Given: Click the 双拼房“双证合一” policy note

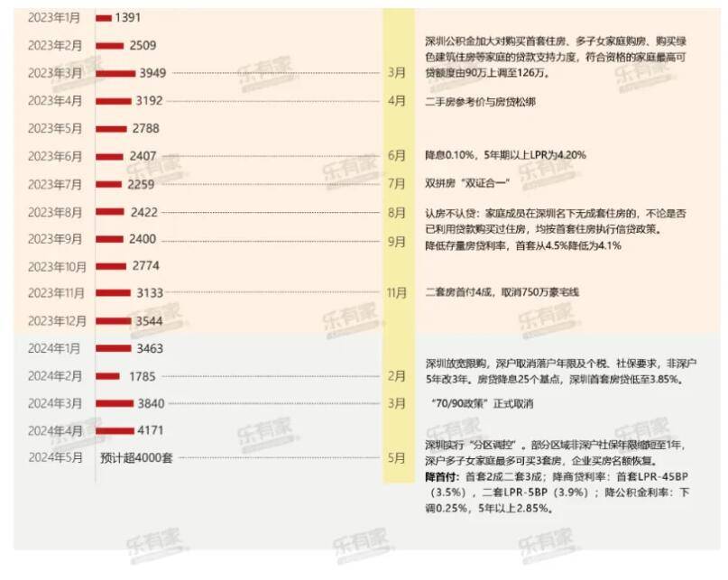Looking at the screenshot, I should point(467,183).
